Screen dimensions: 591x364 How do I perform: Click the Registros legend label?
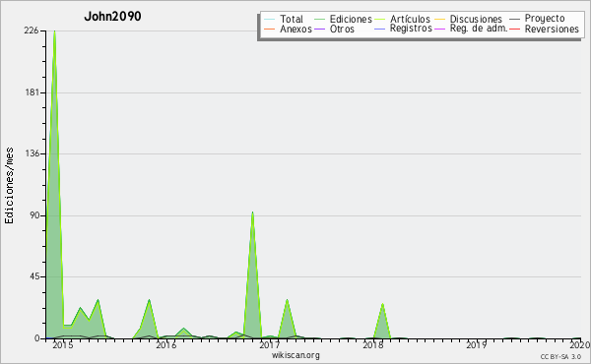tap(411, 29)
